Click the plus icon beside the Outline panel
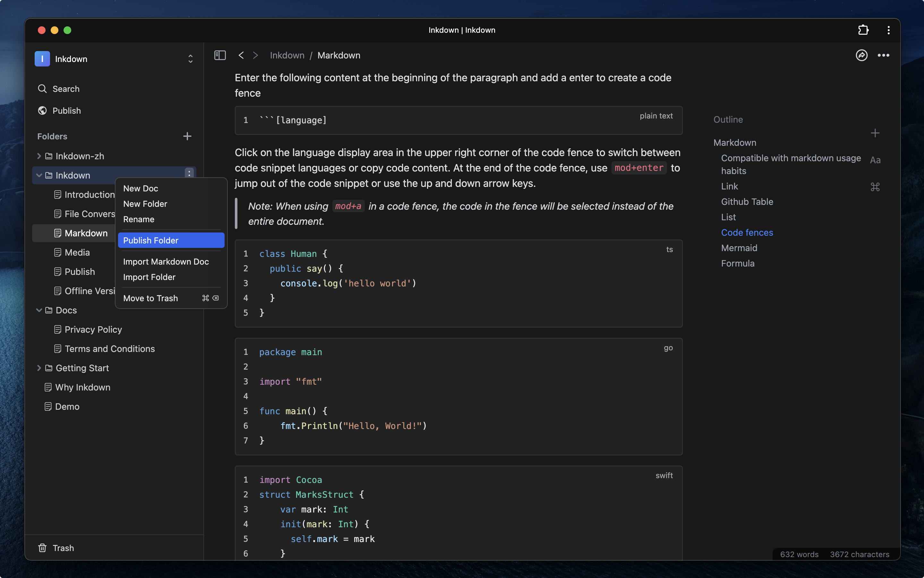The height and width of the screenshot is (578, 924). pos(875,133)
